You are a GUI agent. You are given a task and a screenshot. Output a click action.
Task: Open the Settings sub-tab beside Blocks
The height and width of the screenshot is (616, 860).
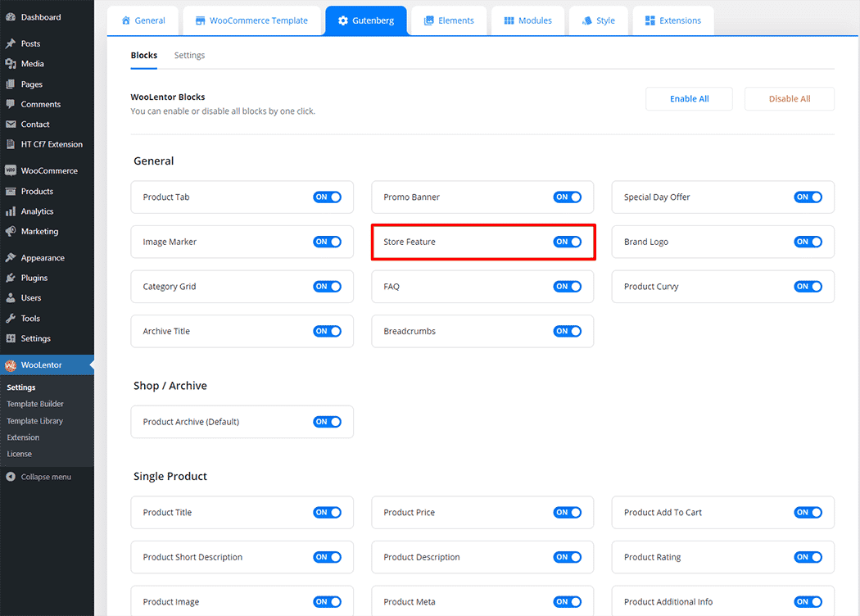pyautogui.click(x=189, y=56)
